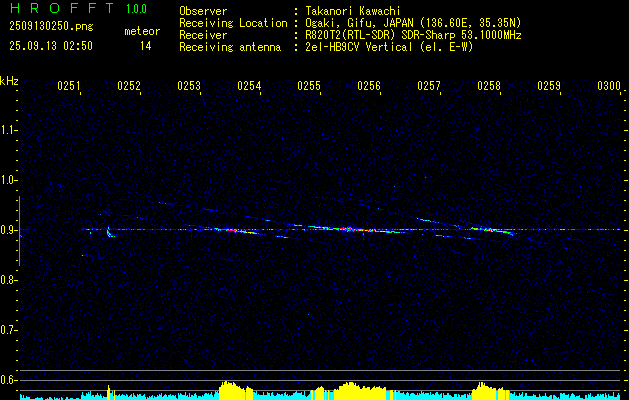Click time marker 0254

click(x=249, y=86)
